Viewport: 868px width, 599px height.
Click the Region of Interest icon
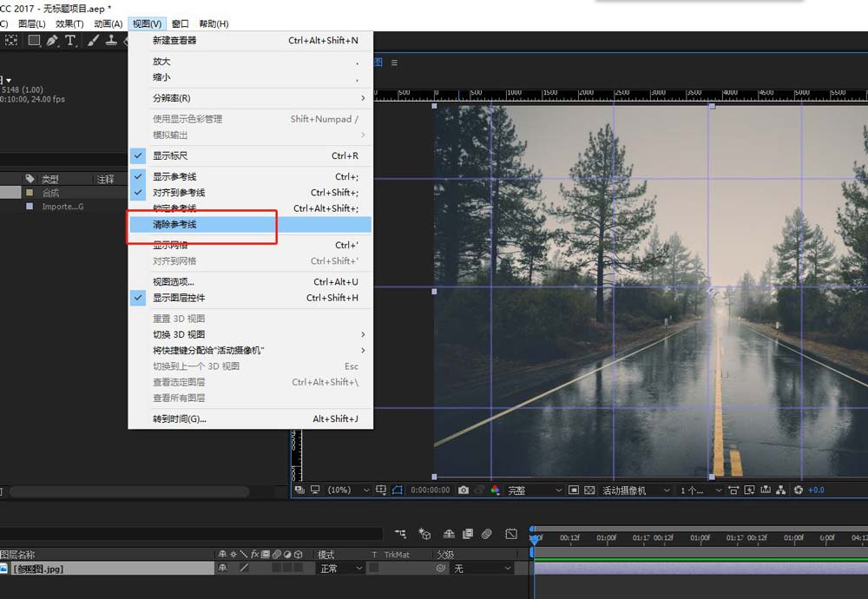(x=574, y=490)
